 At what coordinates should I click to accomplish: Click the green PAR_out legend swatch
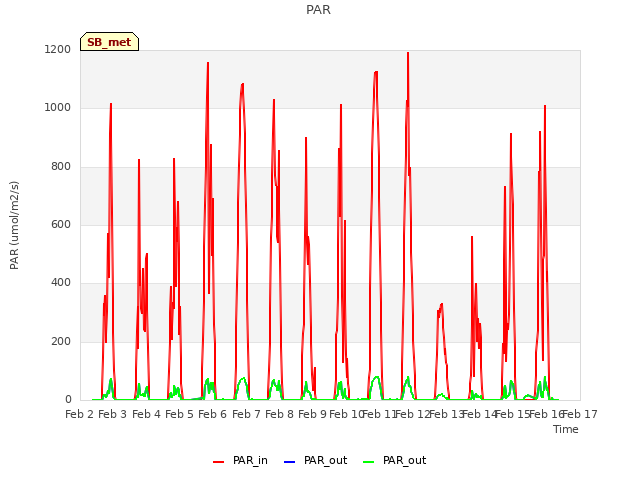click(x=368, y=462)
